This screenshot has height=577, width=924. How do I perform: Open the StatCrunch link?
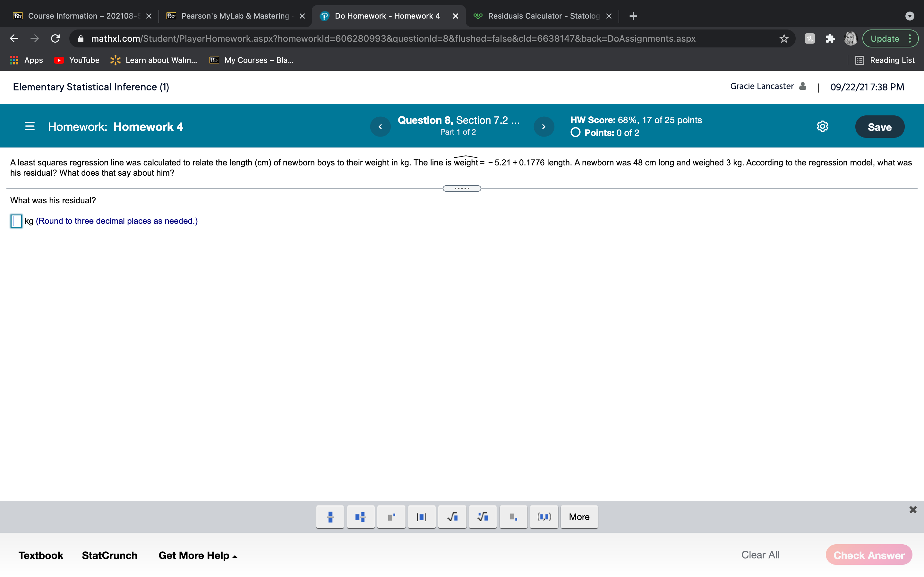coord(110,555)
